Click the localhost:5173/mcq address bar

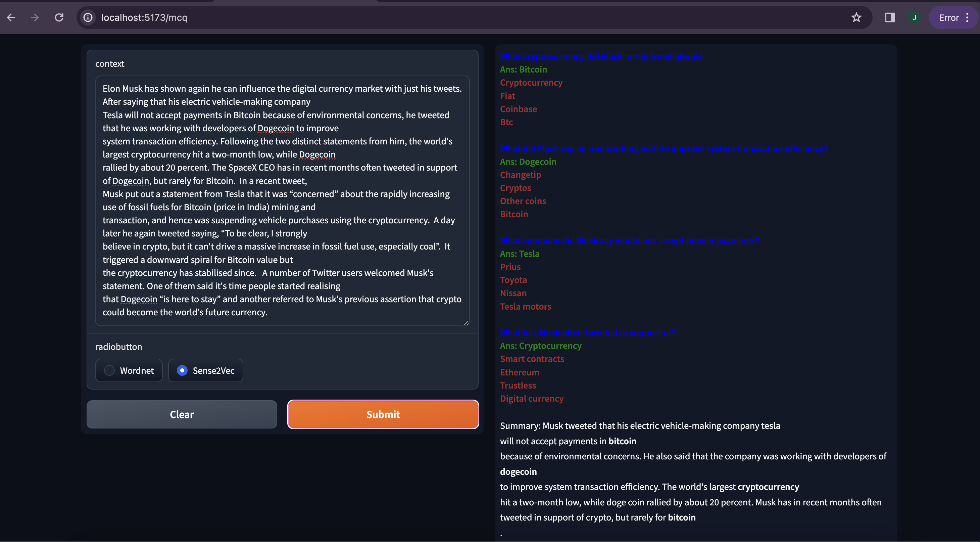[x=456, y=17]
